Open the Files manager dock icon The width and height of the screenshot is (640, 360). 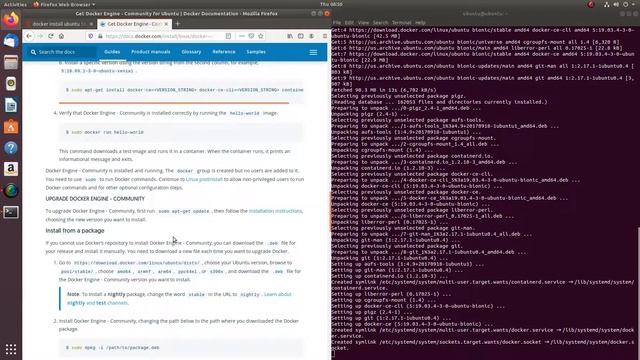click(11, 62)
